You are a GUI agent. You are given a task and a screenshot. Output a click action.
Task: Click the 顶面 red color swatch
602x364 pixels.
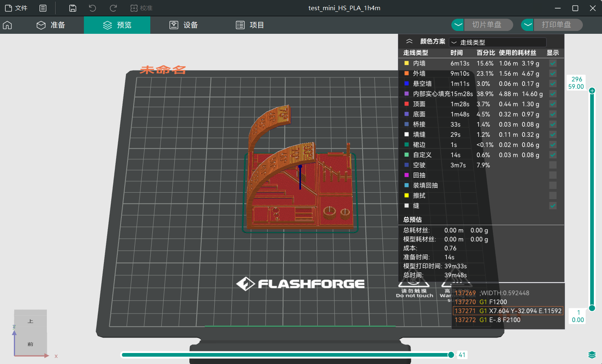[x=406, y=104]
